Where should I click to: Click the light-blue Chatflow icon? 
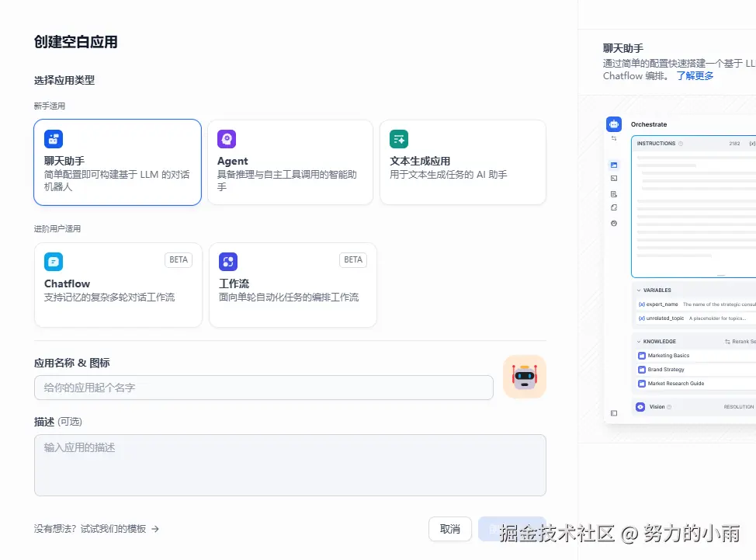pos(54,262)
